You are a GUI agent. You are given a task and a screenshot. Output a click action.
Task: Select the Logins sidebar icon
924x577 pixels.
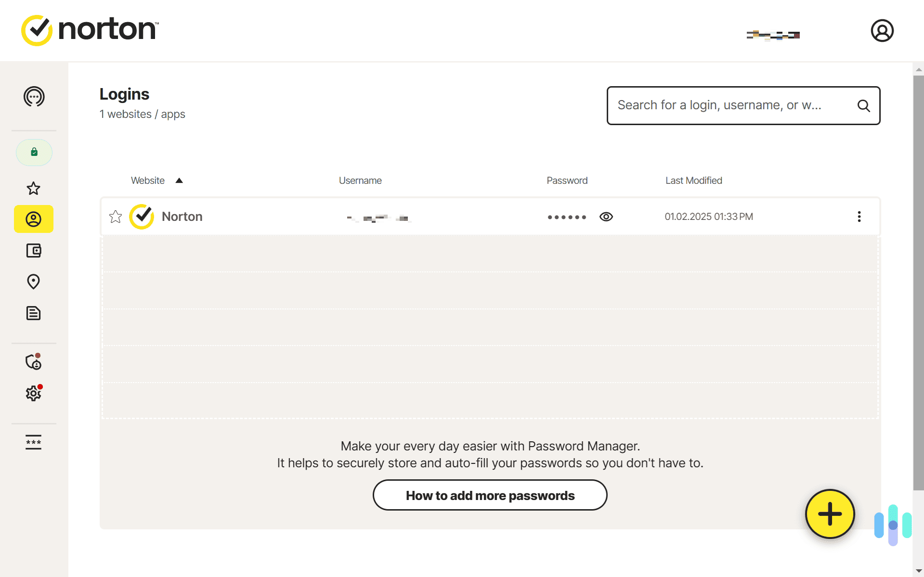[34, 219]
